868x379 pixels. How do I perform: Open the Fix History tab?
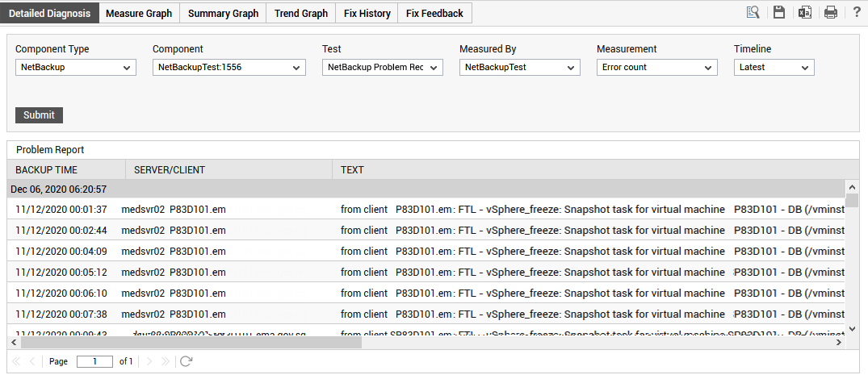[367, 13]
